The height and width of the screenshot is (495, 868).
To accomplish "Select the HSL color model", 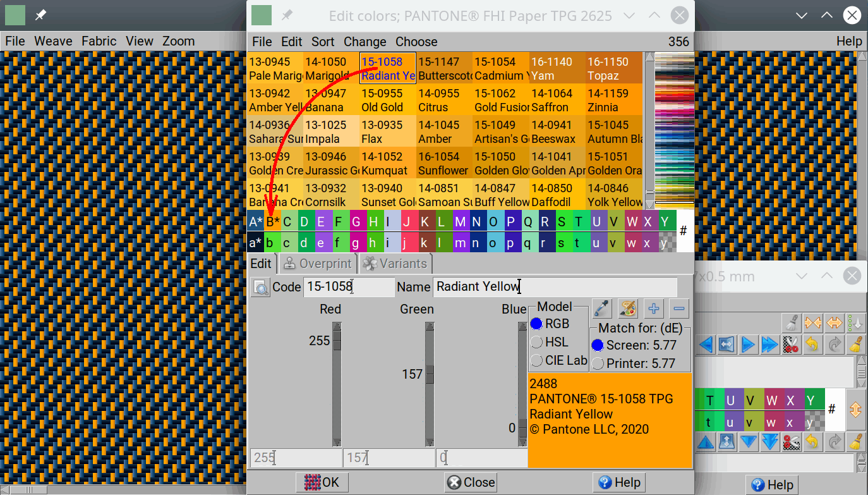I will pyautogui.click(x=550, y=342).
